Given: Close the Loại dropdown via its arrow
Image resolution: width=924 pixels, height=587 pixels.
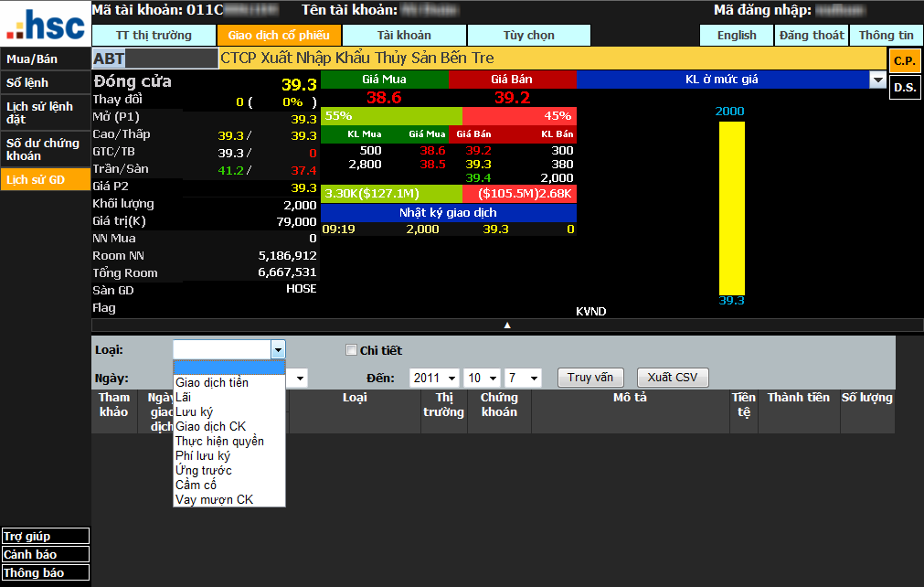Looking at the screenshot, I should [278, 350].
